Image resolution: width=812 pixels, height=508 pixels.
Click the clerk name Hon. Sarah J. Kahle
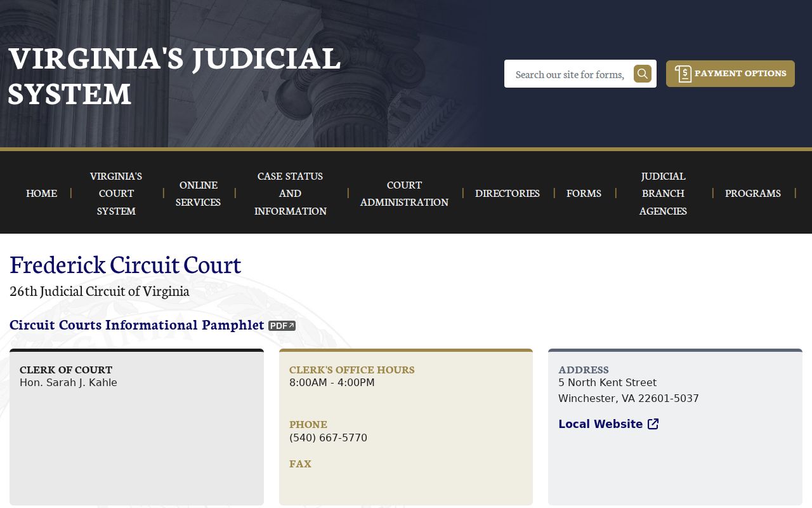tap(69, 383)
